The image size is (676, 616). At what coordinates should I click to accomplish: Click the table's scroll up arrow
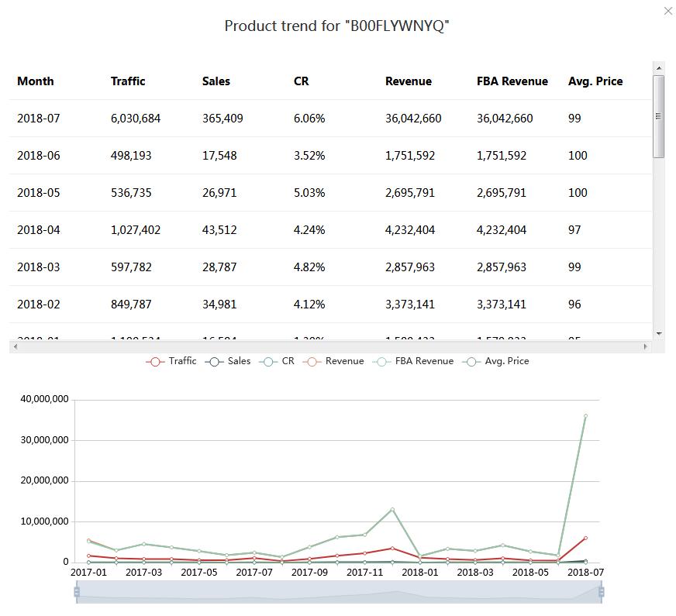click(x=659, y=68)
